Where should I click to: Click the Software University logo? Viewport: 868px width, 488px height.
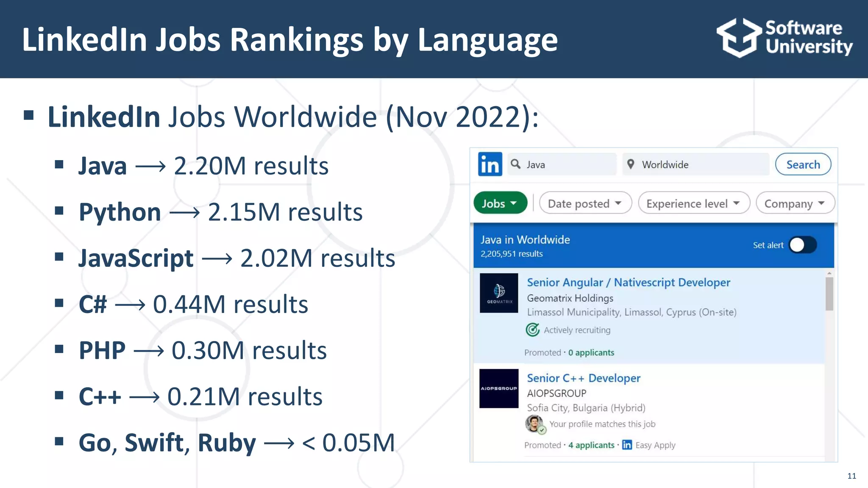click(785, 38)
